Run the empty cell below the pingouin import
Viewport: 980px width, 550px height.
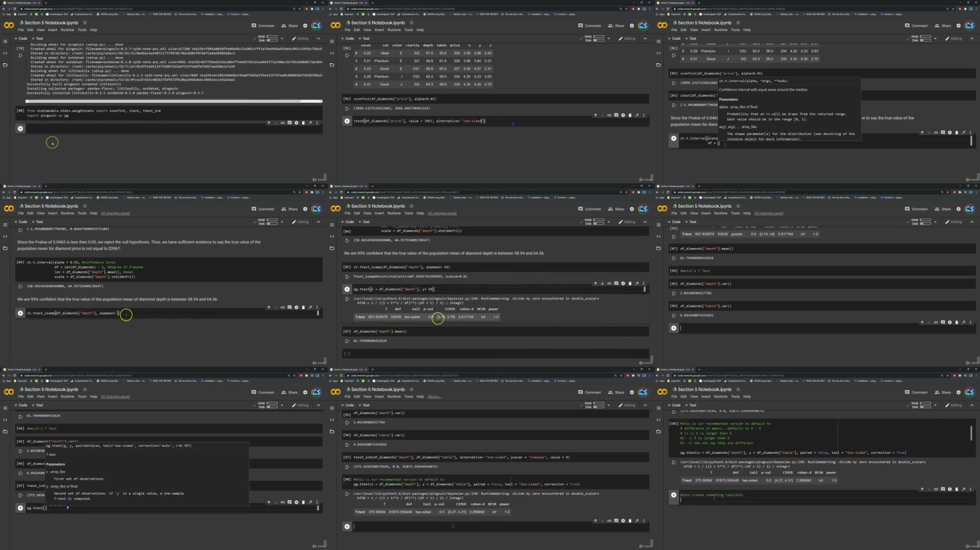[20, 128]
